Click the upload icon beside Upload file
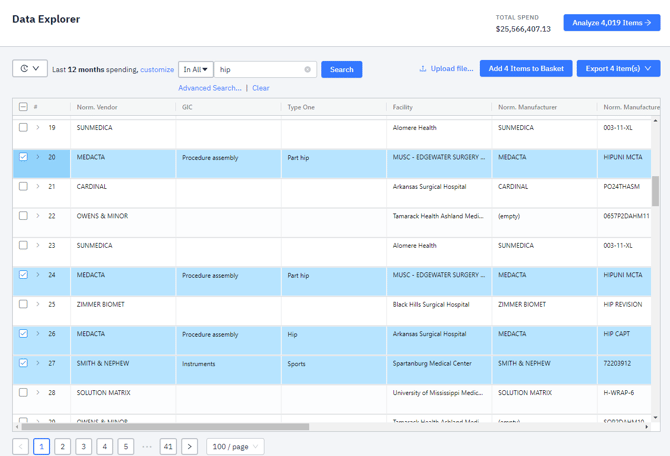The width and height of the screenshot is (670, 456). (x=423, y=69)
